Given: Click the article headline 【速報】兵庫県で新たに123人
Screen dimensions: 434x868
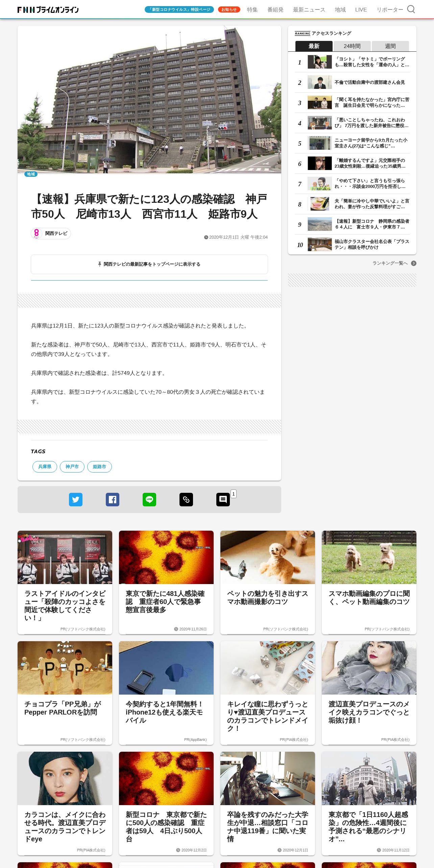Looking at the screenshot, I should coord(149,207).
